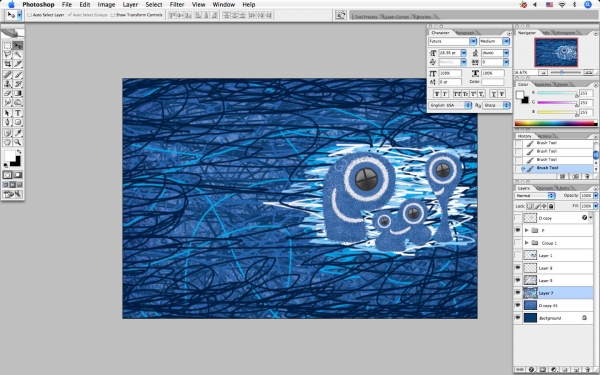Enable the Auto Select Layer checkbox

(x=29, y=15)
